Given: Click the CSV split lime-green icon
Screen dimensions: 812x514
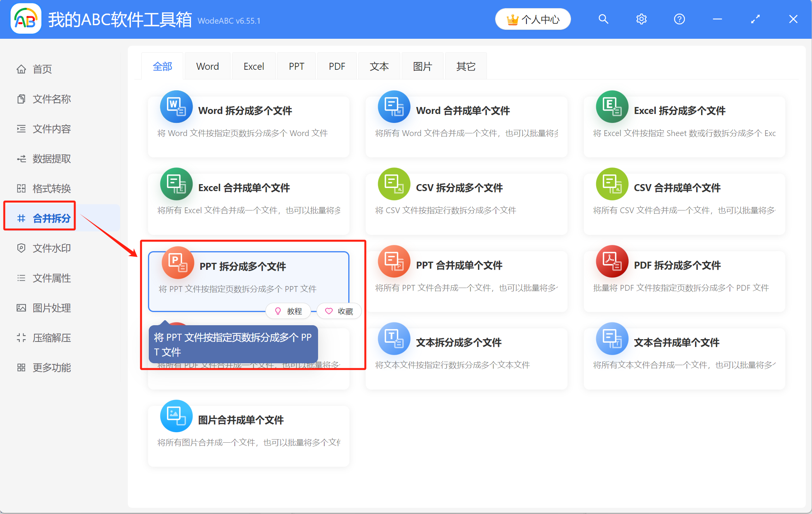Looking at the screenshot, I should click(x=394, y=184).
